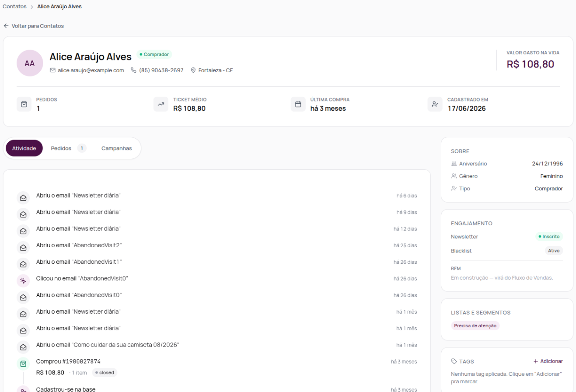Select the Atividade tab
Screen dimensions: 576x392
[24, 148]
